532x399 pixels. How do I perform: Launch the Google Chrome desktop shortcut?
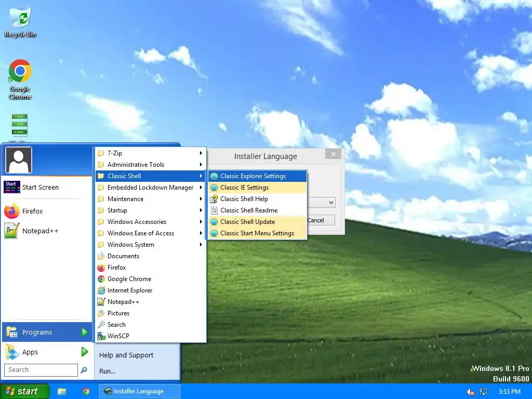click(x=20, y=79)
